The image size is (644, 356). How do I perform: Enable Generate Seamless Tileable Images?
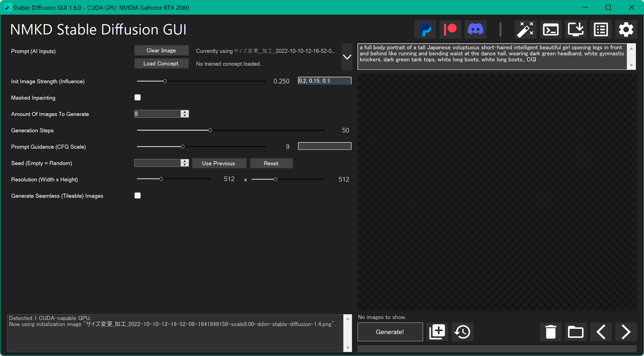click(x=137, y=195)
